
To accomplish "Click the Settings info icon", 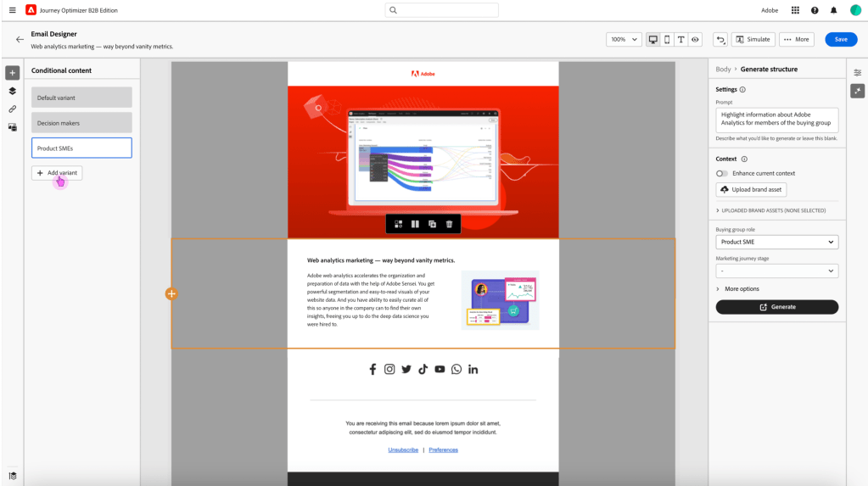I will point(743,90).
